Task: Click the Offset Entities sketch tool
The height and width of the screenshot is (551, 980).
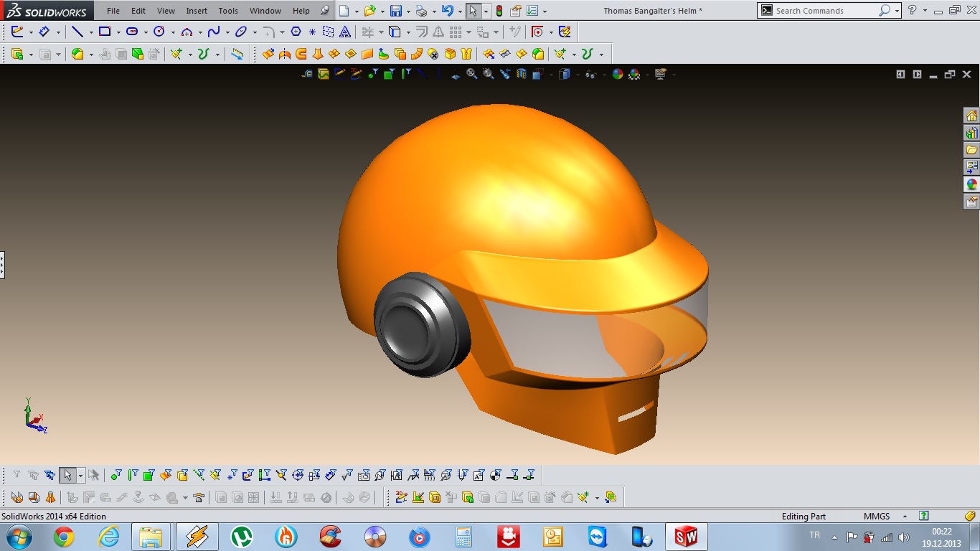Action: click(421, 32)
